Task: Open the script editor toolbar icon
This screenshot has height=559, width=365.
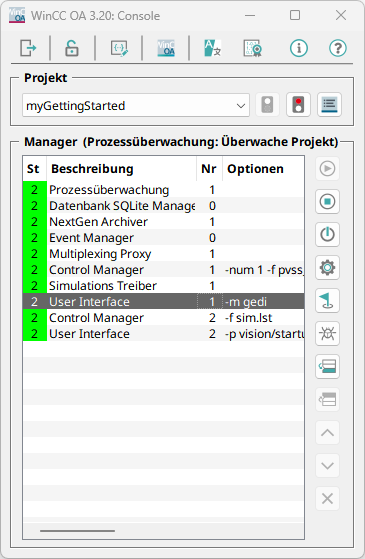Action: 119,48
